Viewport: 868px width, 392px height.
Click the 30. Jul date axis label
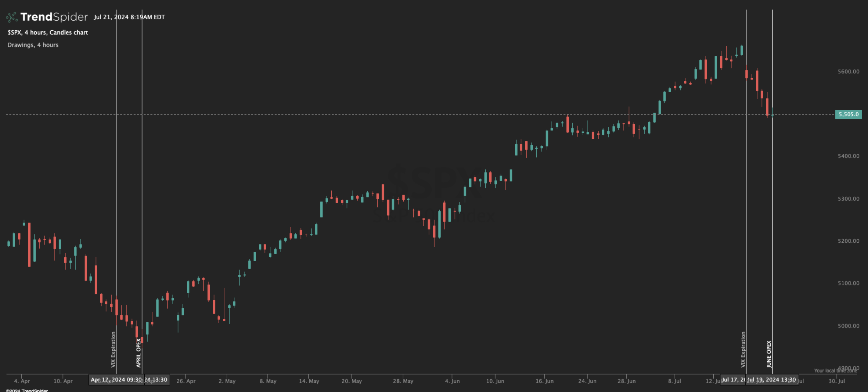click(836, 381)
